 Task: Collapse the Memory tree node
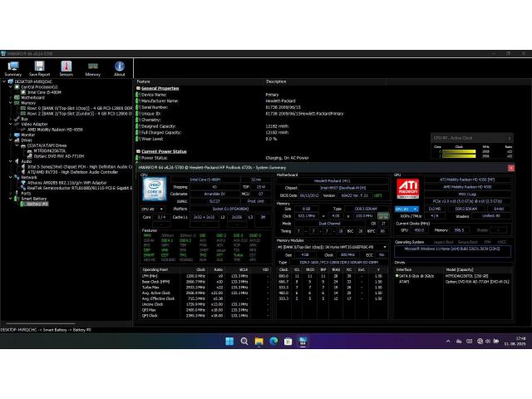pyautogui.click(x=11, y=103)
